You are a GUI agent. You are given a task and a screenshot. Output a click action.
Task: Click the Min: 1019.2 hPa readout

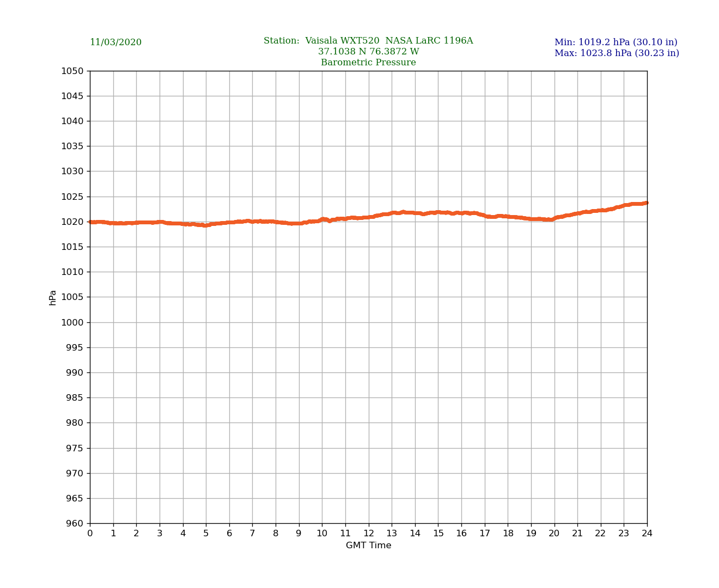pyautogui.click(x=616, y=42)
